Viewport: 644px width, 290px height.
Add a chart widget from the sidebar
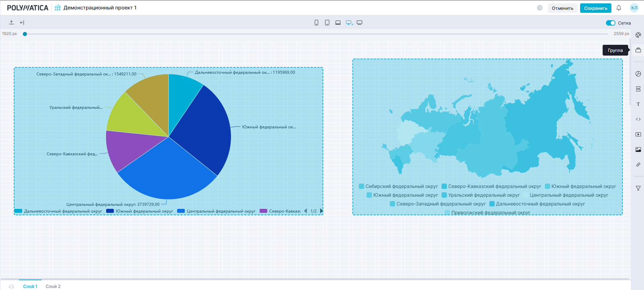pos(638,74)
